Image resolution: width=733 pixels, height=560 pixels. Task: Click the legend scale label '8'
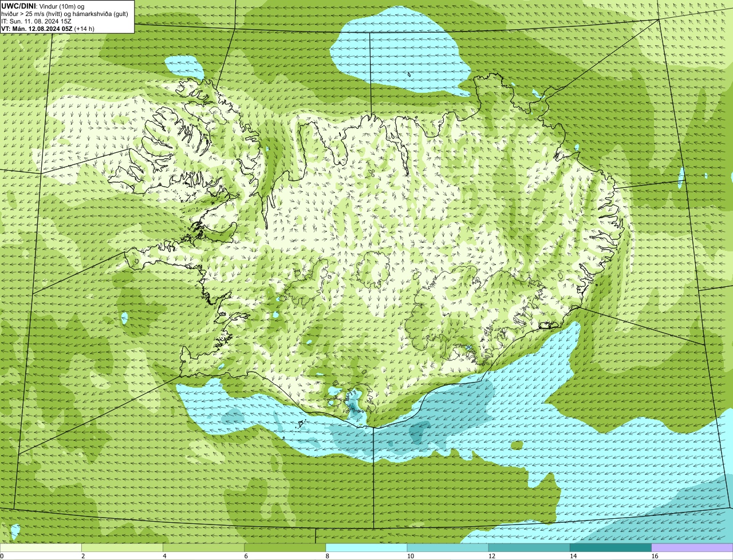point(327,556)
